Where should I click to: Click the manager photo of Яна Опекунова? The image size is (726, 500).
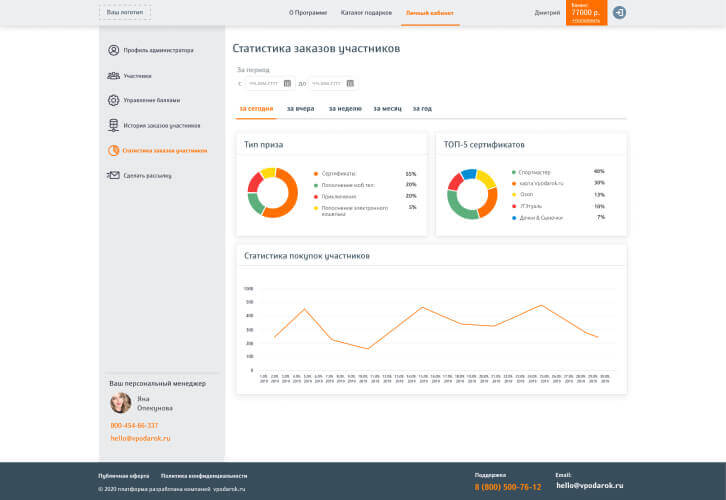coord(120,403)
